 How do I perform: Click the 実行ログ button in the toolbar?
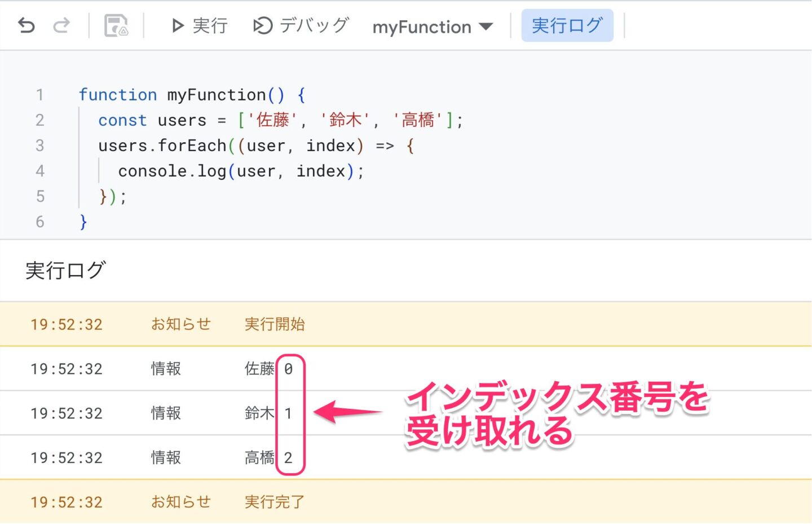pyautogui.click(x=567, y=25)
